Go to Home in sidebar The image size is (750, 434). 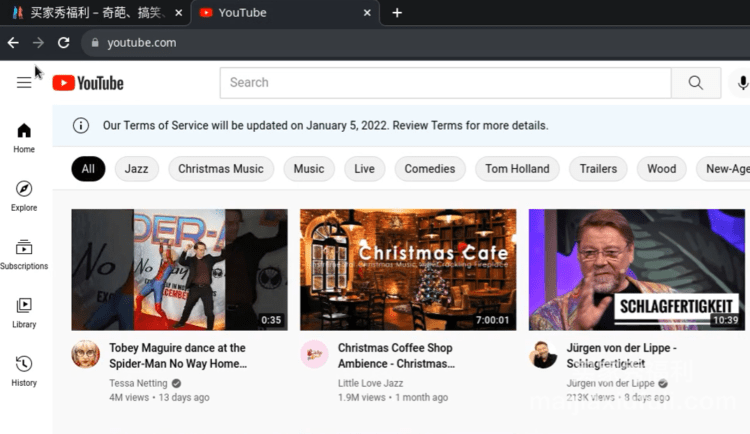24,138
